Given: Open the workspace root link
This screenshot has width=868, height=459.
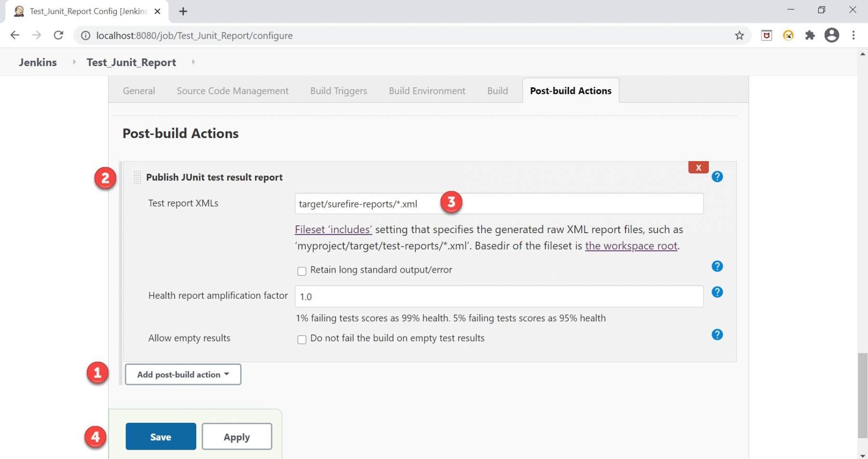Looking at the screenshot, I should tap(631, 246).
